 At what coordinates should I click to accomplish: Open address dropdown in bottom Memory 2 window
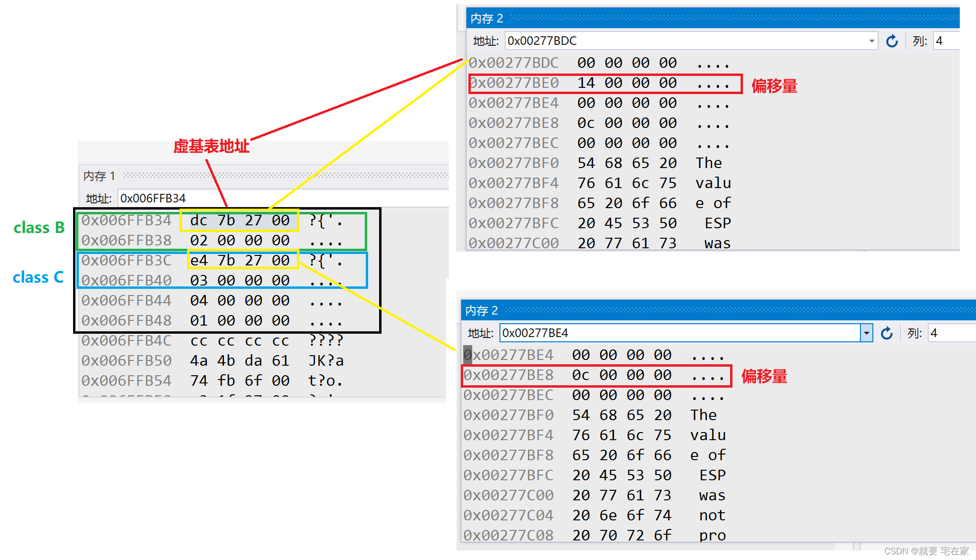click(x=866, y=333)
